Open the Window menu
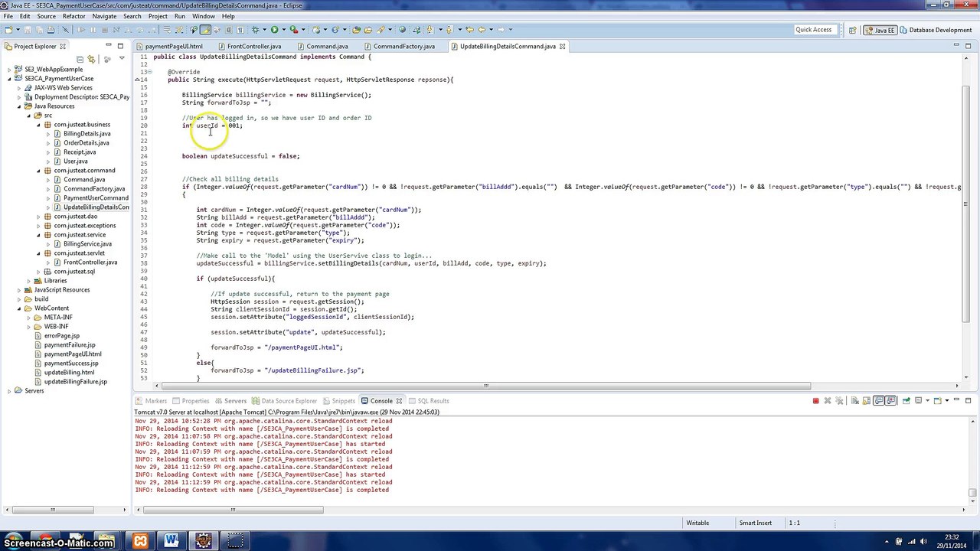 coord(203,16)
